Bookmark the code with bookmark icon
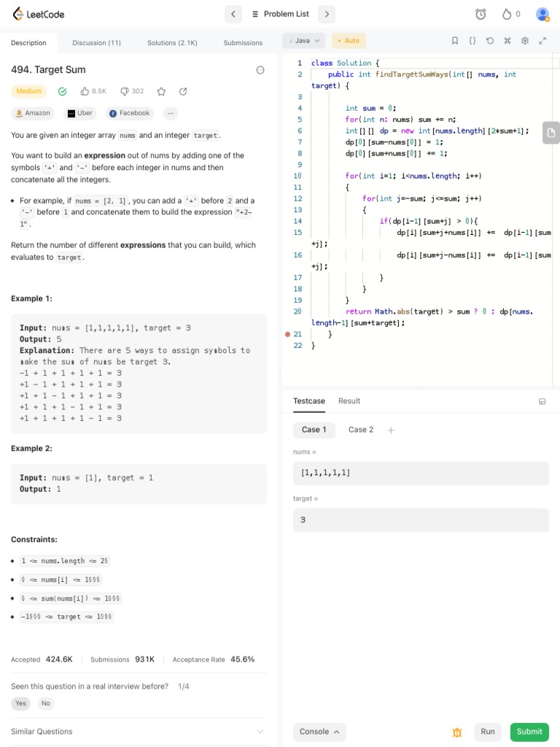 click(x=455, y=41)
